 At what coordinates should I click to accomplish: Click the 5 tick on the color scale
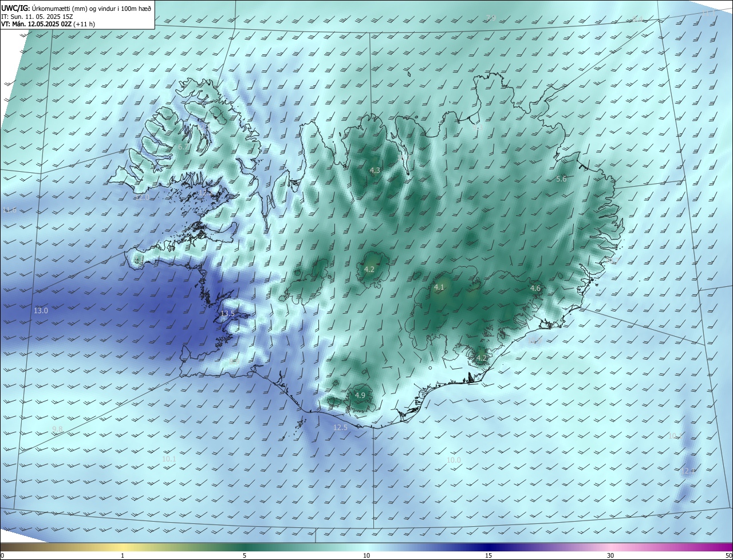(x=245, y=555)
